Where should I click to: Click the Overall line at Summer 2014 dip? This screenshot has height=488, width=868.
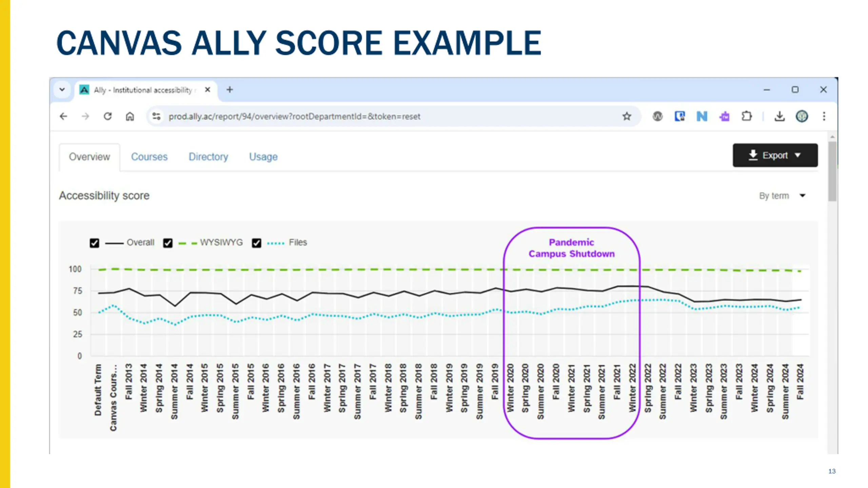(x=175, y=306)
